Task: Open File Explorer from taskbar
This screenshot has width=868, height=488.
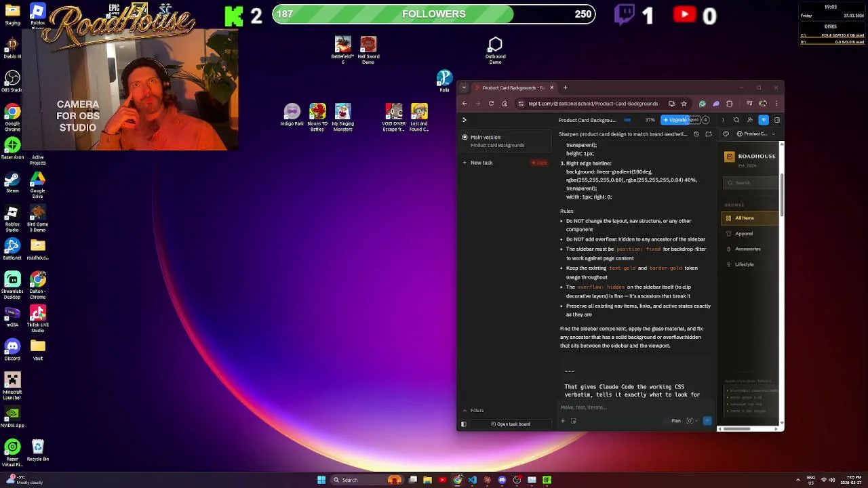Action: (x=427, y=480)
